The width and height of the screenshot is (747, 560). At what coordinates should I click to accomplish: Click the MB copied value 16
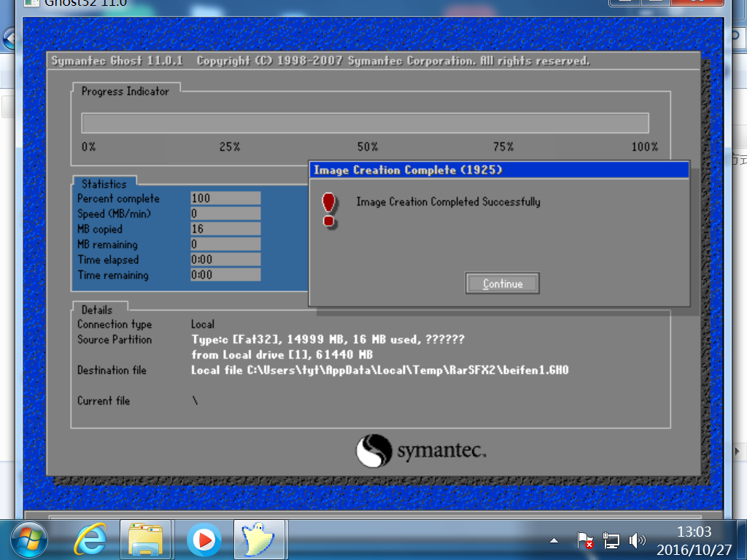[225, 228]
